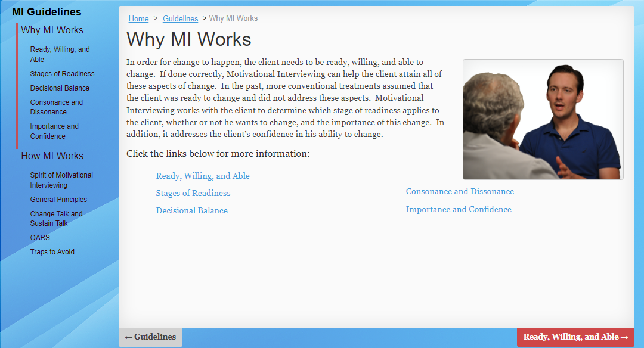Open General Principles in sidebar

(58, 200)
